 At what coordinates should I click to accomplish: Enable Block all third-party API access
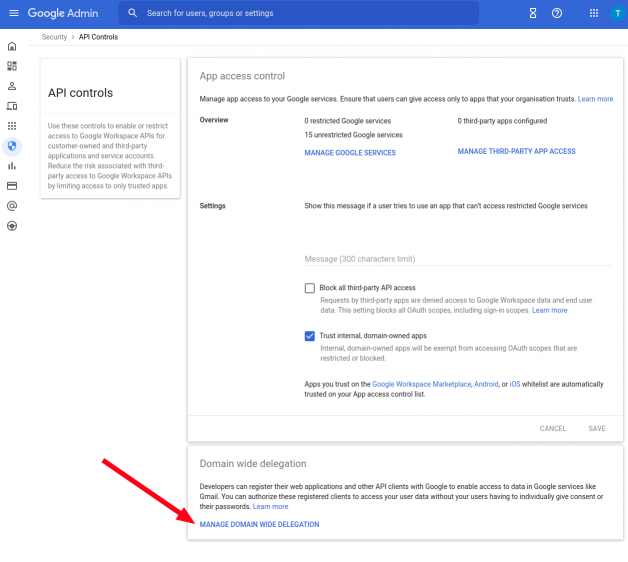(310, 288)
